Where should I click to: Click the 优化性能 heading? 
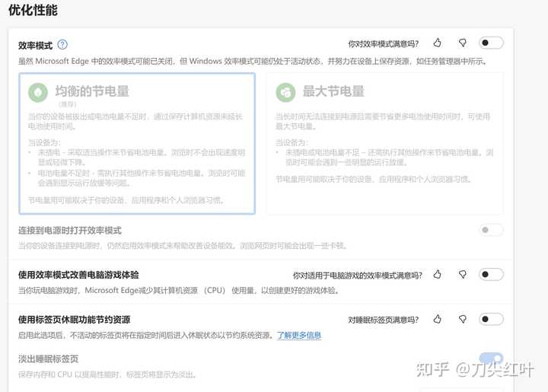[33, 10]
